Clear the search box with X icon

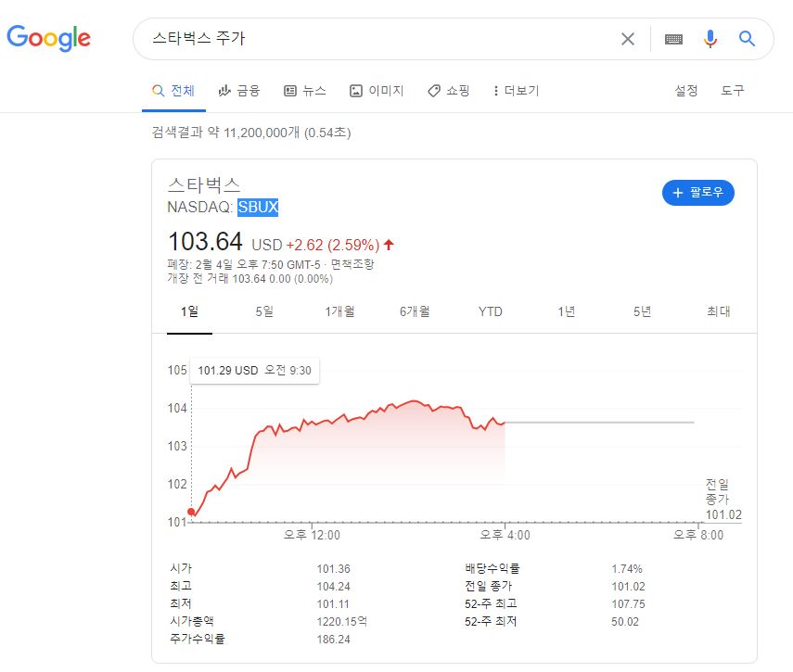point(628,39)
